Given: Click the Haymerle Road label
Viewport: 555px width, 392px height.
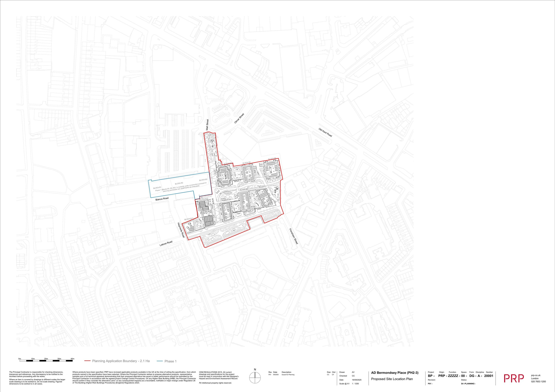Looking at the screenshot, I should 181,230.
